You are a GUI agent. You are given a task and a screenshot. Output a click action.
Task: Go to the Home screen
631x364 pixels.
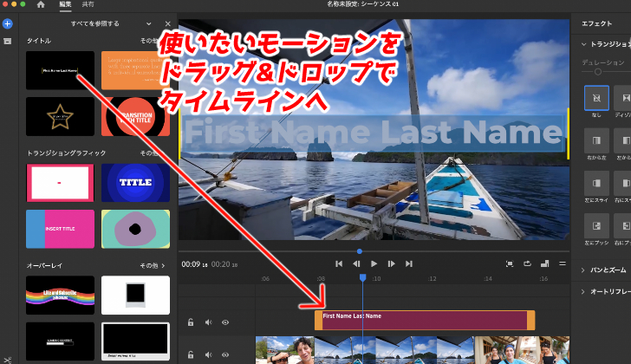[x=41, y=4]
